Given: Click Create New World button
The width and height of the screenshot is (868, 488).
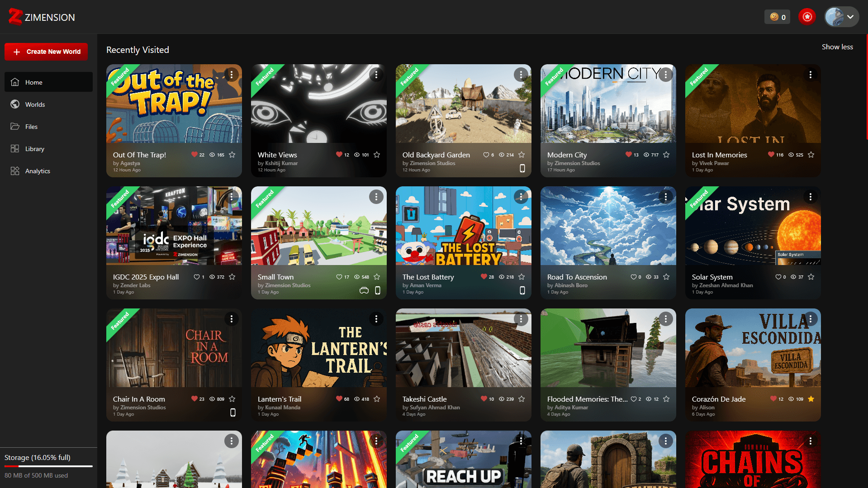Looking at the screenshot, I should [46, 52].
